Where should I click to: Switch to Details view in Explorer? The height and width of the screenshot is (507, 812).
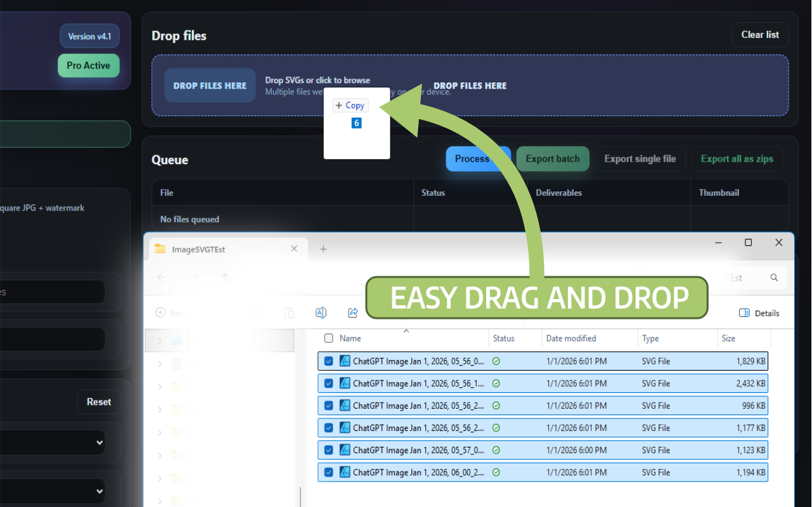(759, 312)
